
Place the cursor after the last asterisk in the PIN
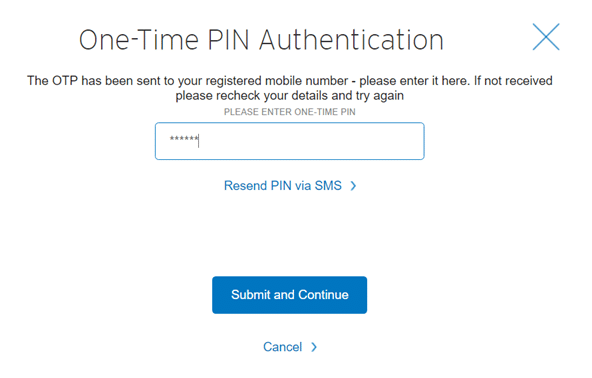coord(199,140)
